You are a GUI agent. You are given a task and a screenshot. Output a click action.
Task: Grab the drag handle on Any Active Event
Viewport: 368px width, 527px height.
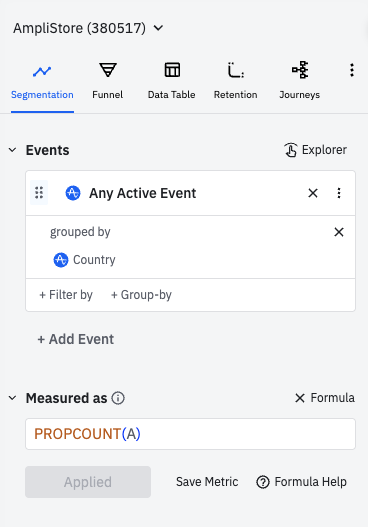(x=39, y=193)
